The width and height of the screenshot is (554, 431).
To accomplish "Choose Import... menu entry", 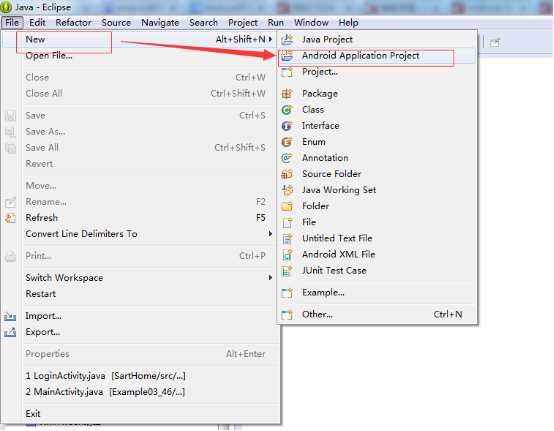I will click(140, 316).
